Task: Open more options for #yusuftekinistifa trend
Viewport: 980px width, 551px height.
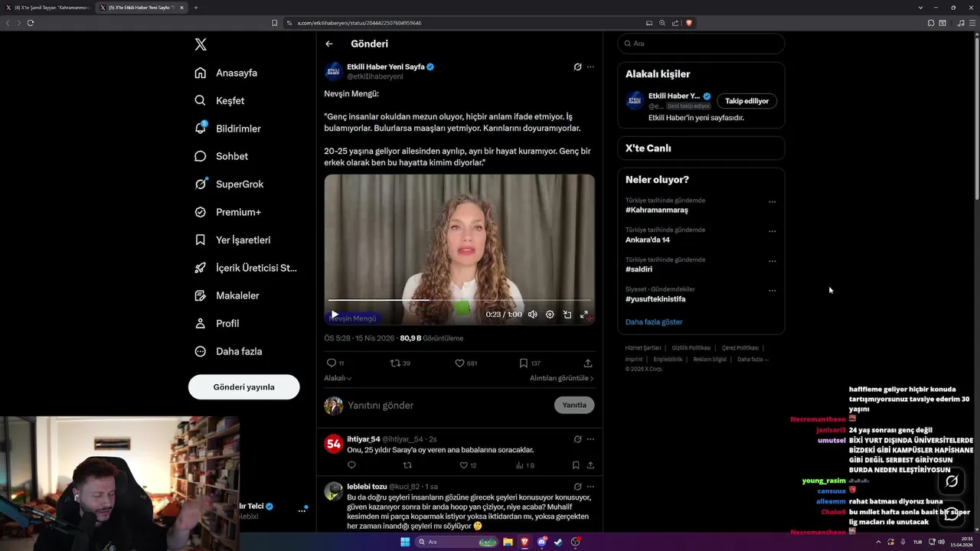Action: [x=772, y=291]
